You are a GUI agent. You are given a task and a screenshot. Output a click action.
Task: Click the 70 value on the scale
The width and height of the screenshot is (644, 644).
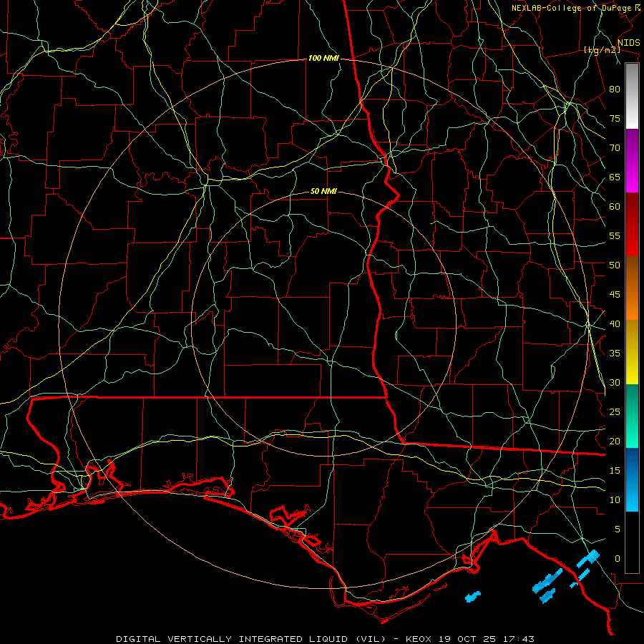coord(615,148)
